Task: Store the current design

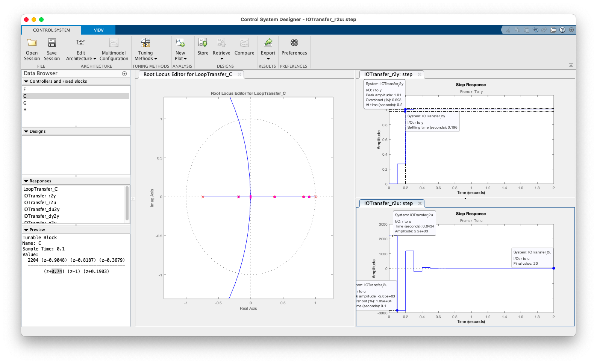Action: click(x=203, y=47)
